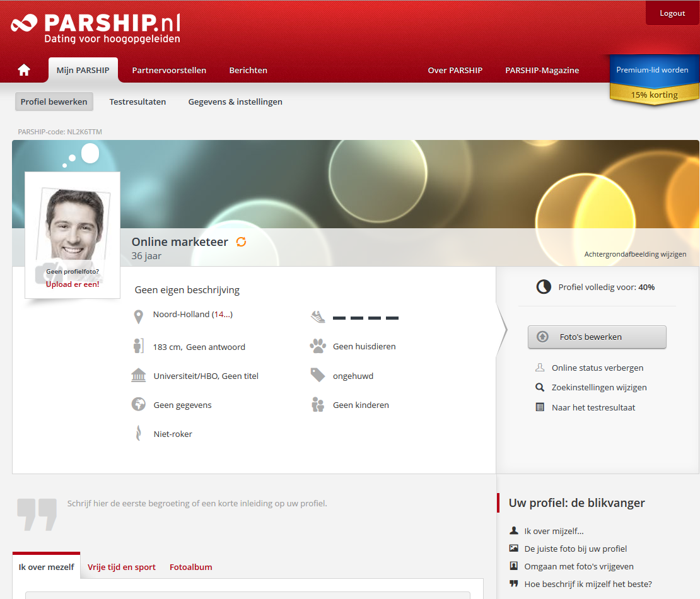This screenshot has height=599, width=700.
Task: Click the portrait icon beside Omgaan met foto's
Action: click(x=514, y=566)
